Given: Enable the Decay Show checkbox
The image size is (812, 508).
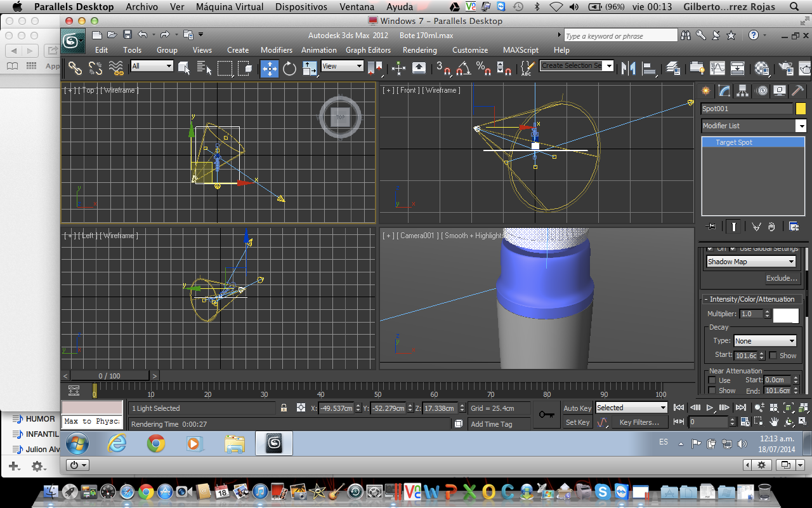Looking at the screenshot, I should [773, 356].
